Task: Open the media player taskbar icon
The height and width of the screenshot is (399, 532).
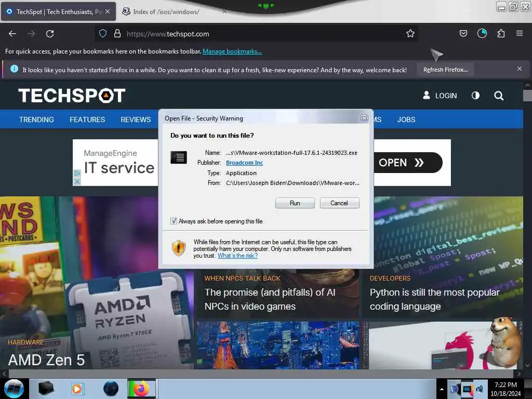Action: point(77,389)
